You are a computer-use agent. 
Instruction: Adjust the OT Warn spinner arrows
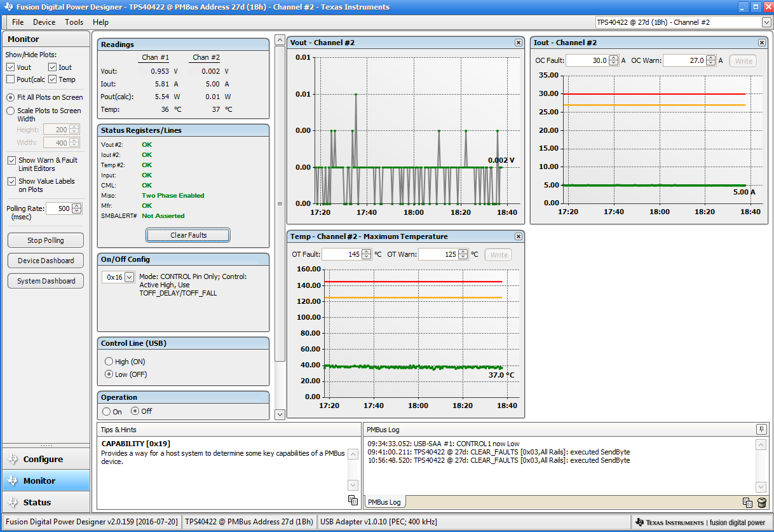[463, 254]
